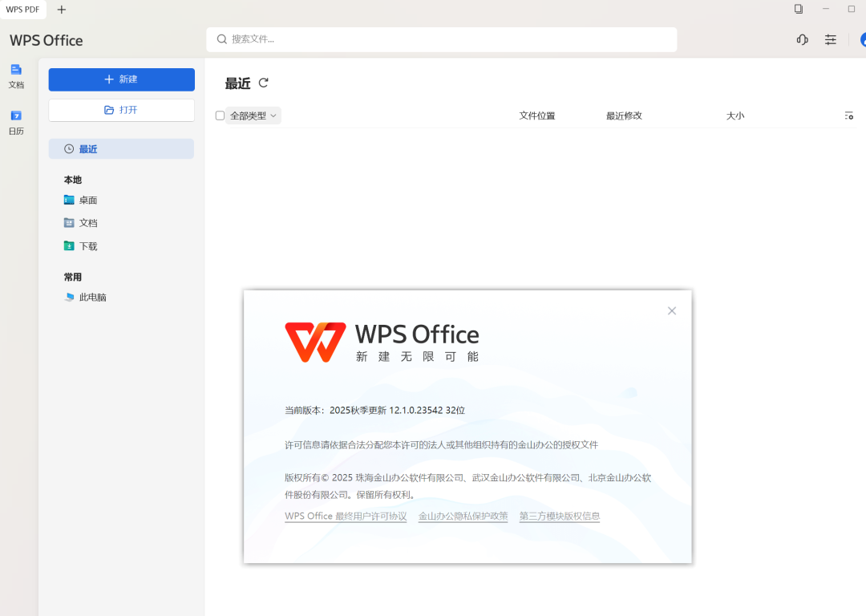The height and width of the screenshot is (616, 866).
Task: Open the file list display options icon
Action: tap(848, 115)
